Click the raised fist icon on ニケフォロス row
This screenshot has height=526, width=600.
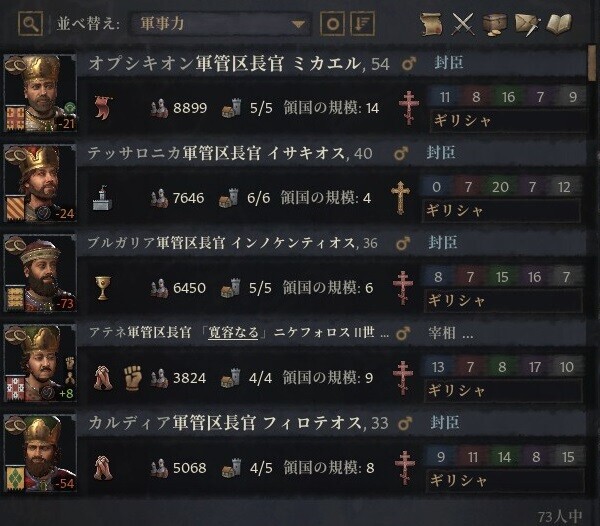(133, 378)
